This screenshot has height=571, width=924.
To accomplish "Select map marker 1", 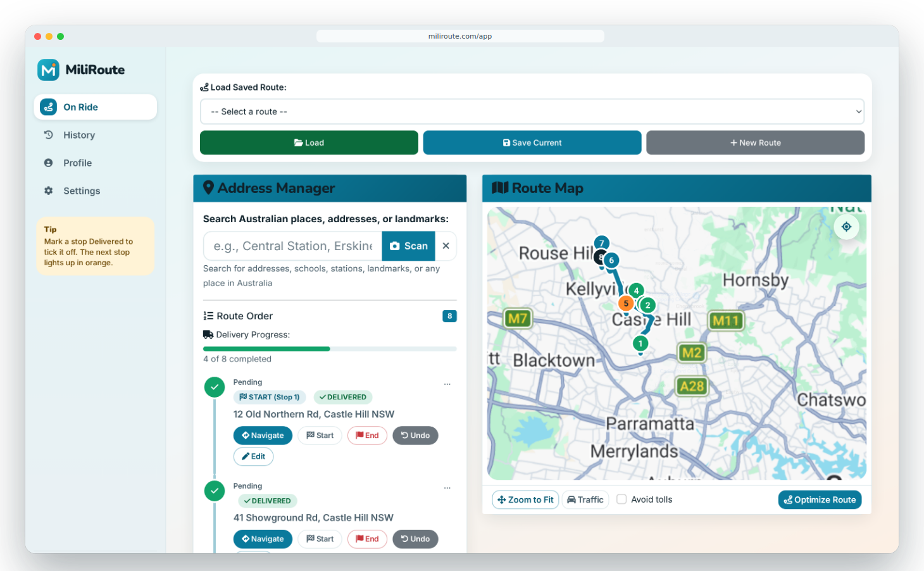I will 640,344.
